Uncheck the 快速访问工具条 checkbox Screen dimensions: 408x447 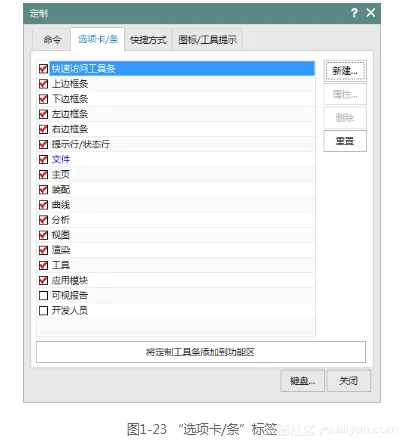(43, 69)
